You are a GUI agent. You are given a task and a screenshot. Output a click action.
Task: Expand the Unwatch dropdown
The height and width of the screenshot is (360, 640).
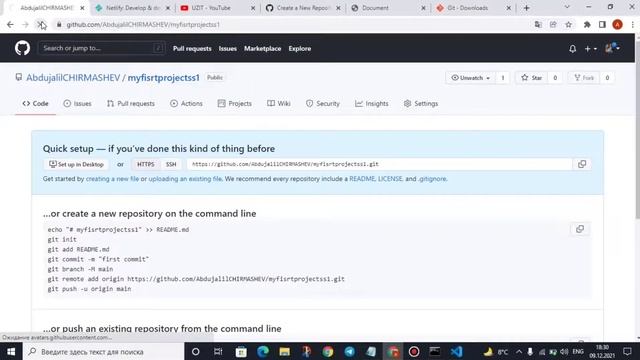(470, 78)
